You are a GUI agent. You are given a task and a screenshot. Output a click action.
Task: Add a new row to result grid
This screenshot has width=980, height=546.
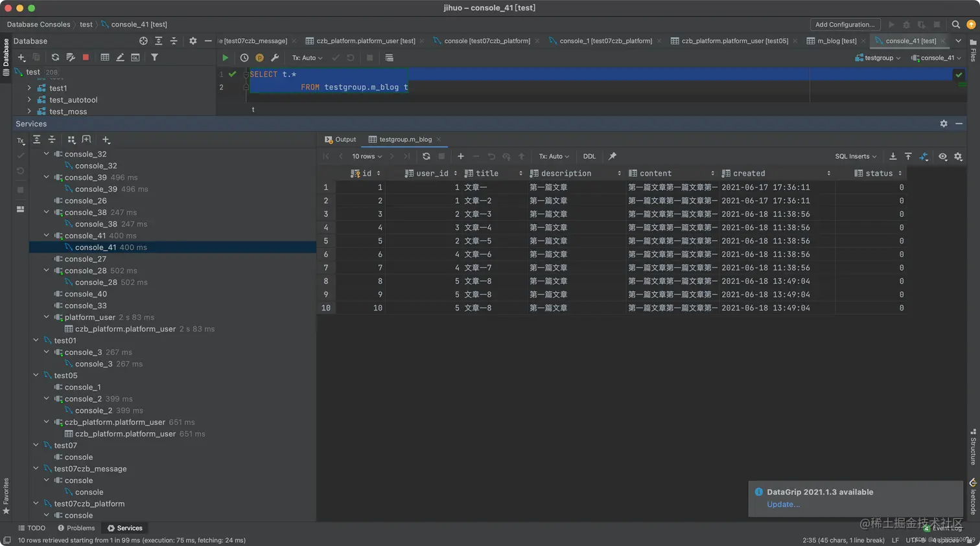point(461,156)
